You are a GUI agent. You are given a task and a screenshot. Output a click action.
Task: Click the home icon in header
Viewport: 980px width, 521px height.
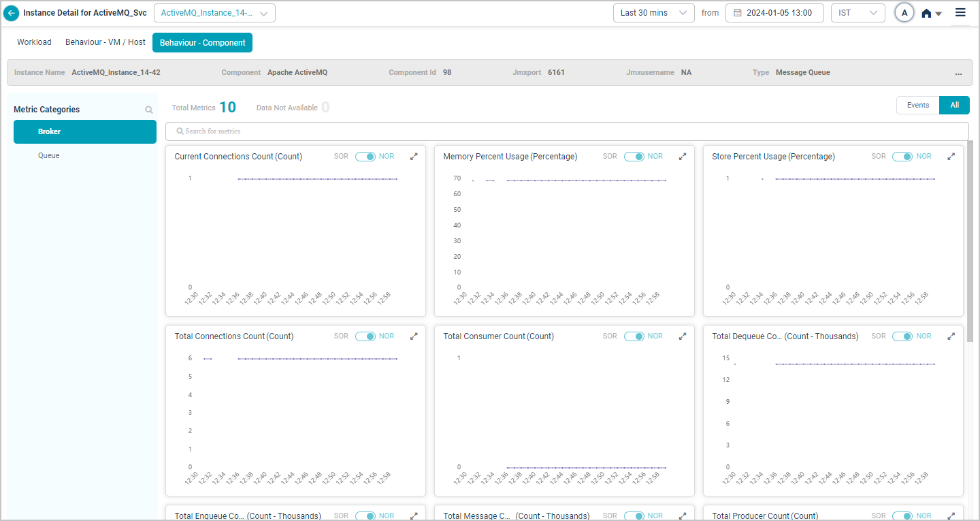[926, 14]
